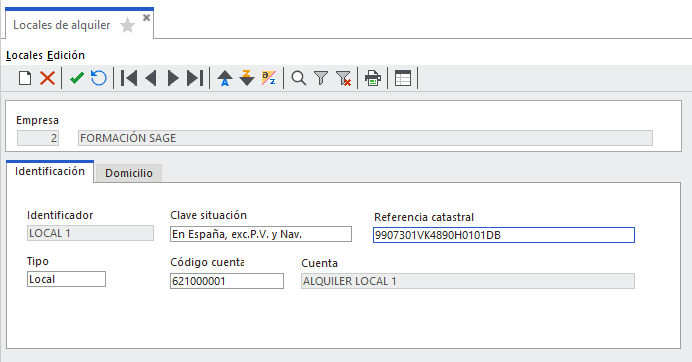This screenshot has width=692, height=362.
Task: Click the Referencia catastral label
Action: pos(424,217)
